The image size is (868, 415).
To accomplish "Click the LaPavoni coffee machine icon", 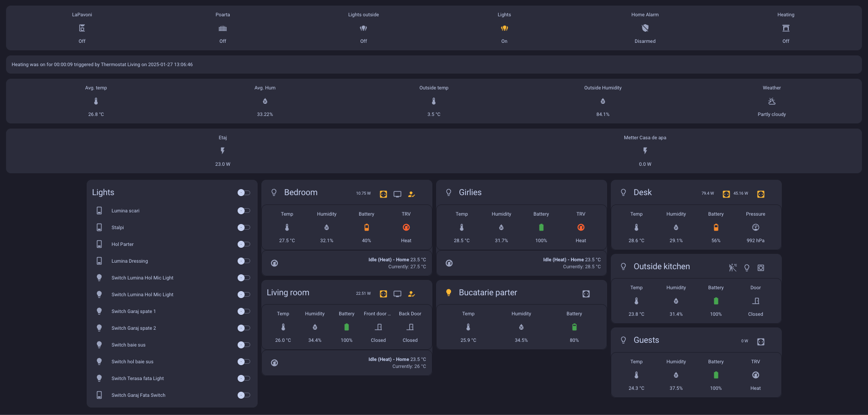I will (82, 28).
